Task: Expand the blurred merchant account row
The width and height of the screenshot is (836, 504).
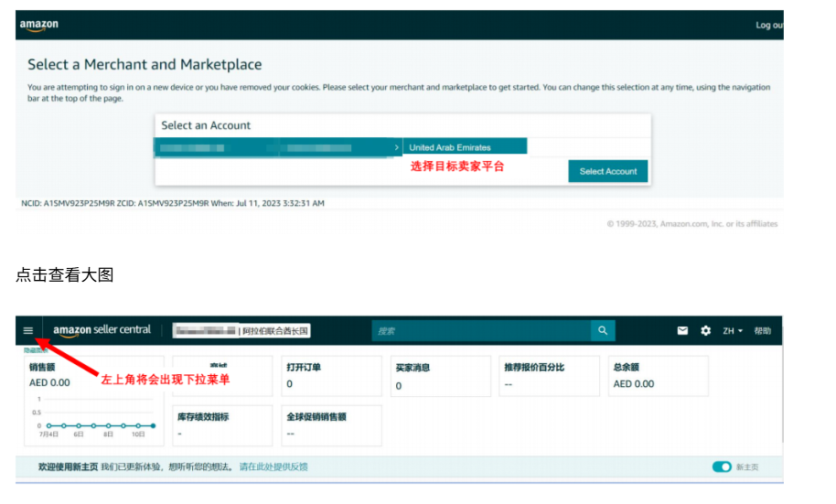Action: 278,147
